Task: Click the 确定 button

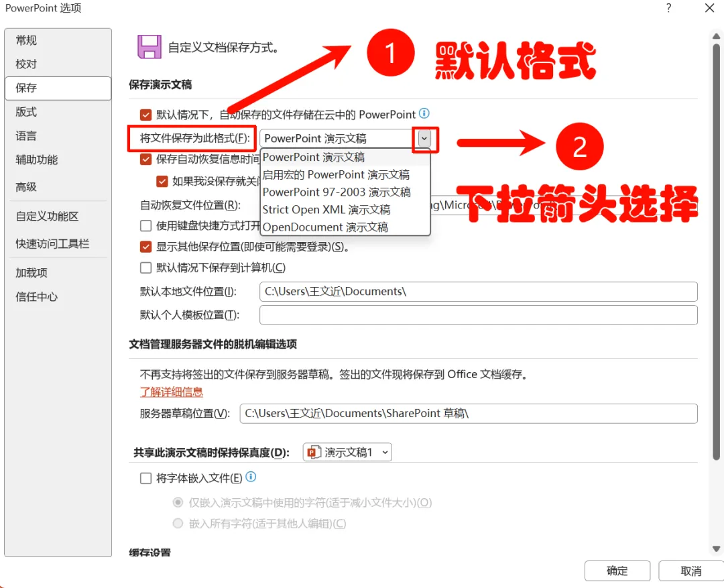Action: 617,571
